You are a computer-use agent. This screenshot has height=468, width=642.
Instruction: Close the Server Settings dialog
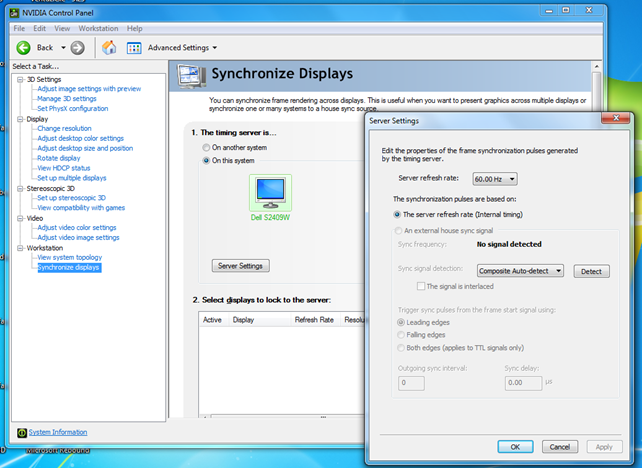point(621,119)
